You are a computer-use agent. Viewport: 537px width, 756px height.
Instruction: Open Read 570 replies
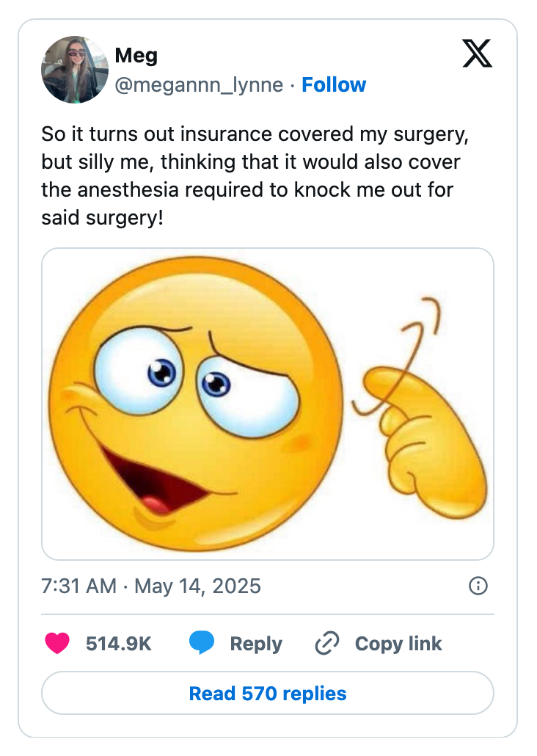pos(268,693)
